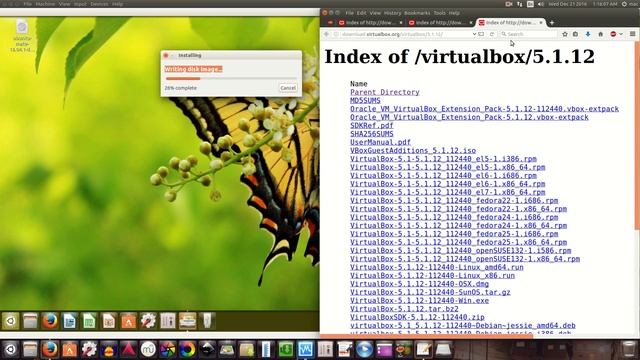
Task: Download VirtualBox-5.1.12-112440-SunOS.tar.gz
Action: coord(430,292)
